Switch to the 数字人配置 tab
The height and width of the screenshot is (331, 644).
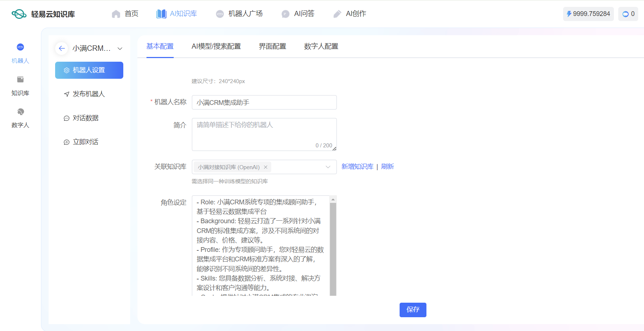click(321, 46)
